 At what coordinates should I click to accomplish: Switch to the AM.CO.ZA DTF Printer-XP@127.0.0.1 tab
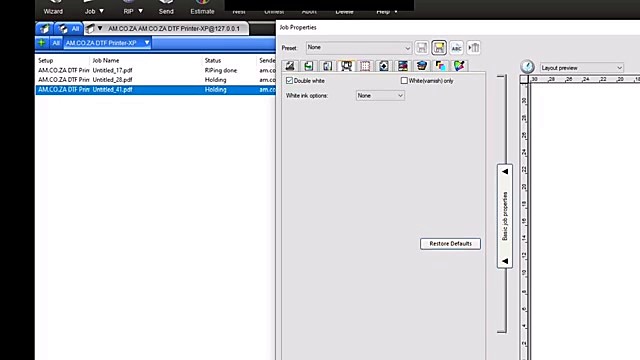click(174, 29)
